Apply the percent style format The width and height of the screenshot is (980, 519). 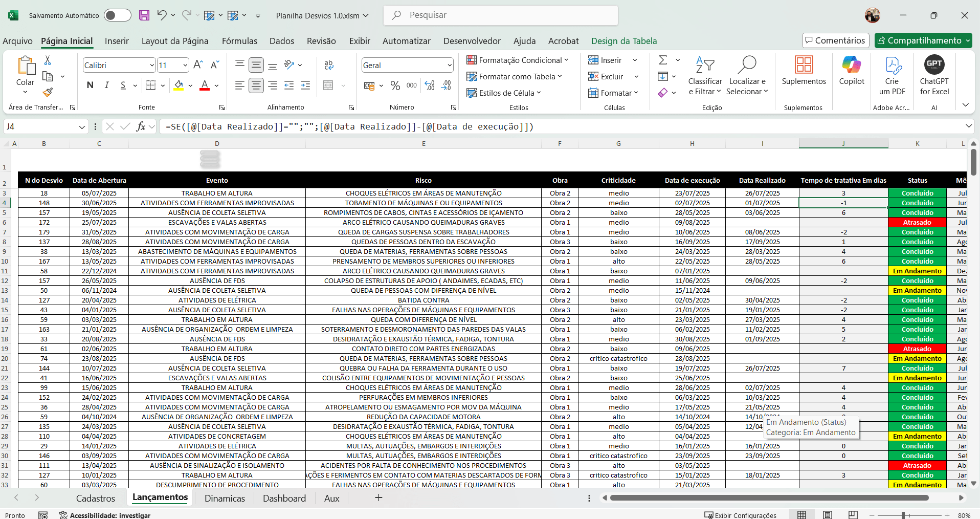[x=395, y=85]
